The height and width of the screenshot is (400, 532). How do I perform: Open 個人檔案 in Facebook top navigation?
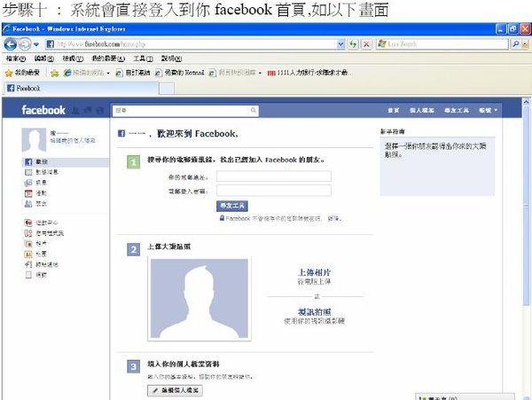click(x=422, y=110)
